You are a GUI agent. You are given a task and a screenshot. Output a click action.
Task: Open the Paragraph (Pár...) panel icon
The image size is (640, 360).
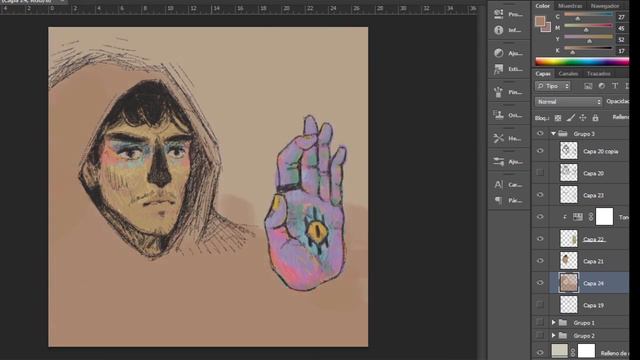tap(498, 200)
